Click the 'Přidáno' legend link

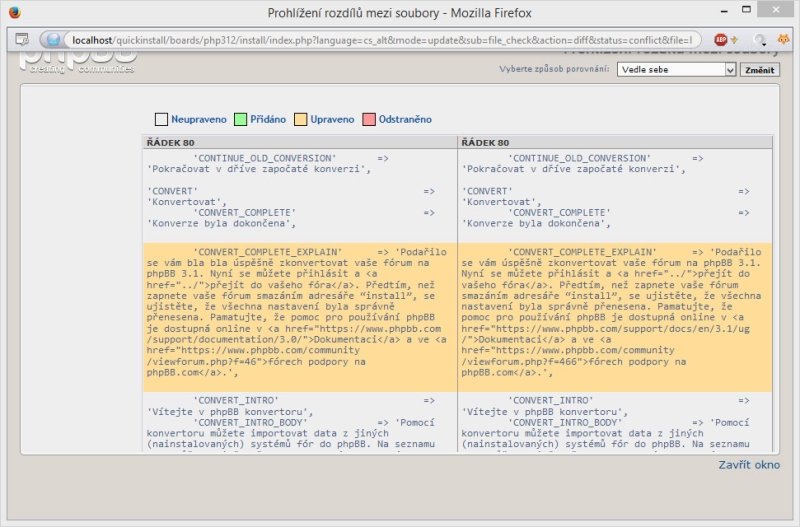click(x=268, y=119)
